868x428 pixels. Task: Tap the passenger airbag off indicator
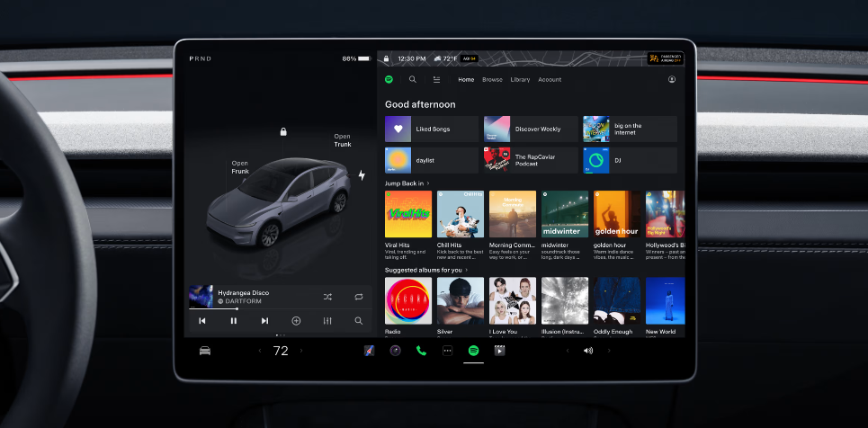point(666,58)
